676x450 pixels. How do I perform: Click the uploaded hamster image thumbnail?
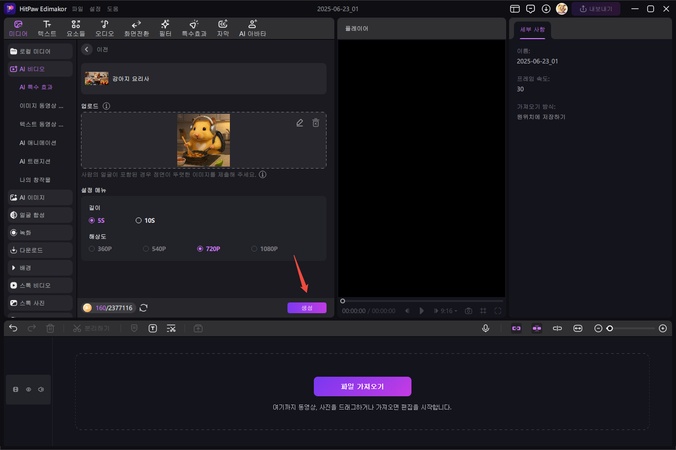pos(203,140)
